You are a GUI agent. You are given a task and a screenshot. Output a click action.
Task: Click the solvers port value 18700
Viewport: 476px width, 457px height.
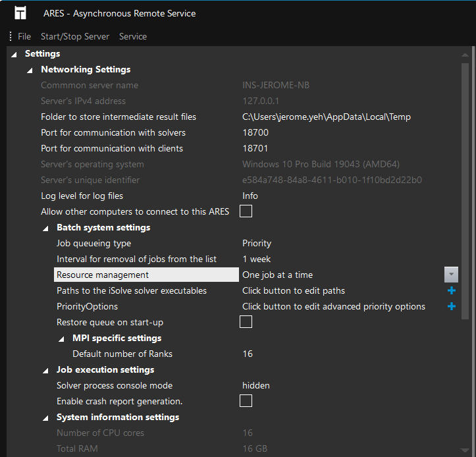coord(255,132)
